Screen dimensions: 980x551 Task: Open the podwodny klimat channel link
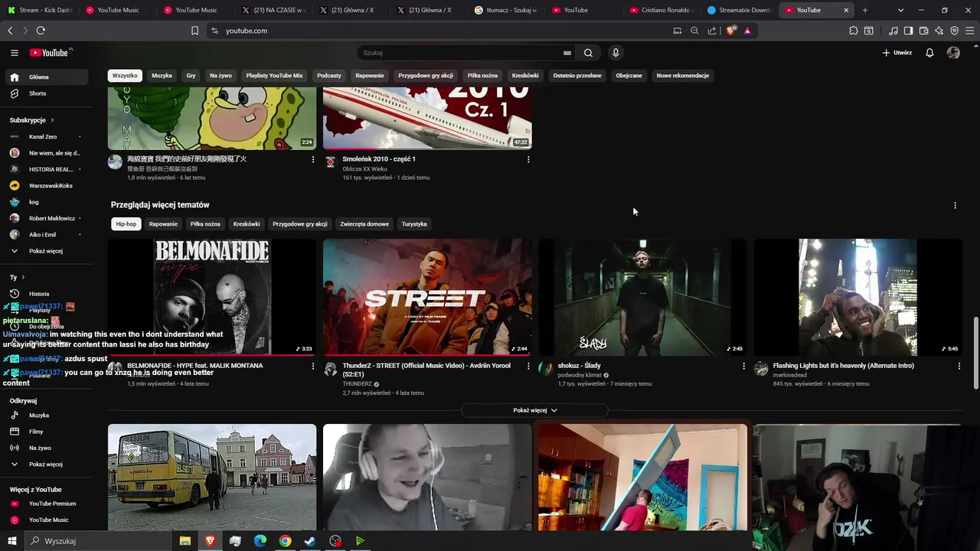pos(580,375)
